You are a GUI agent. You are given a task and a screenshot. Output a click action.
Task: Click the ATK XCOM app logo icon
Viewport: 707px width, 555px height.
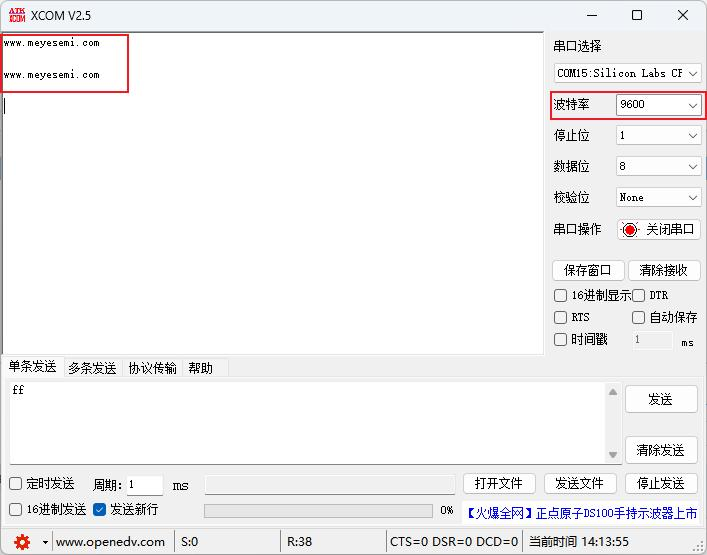click(17, 15)
